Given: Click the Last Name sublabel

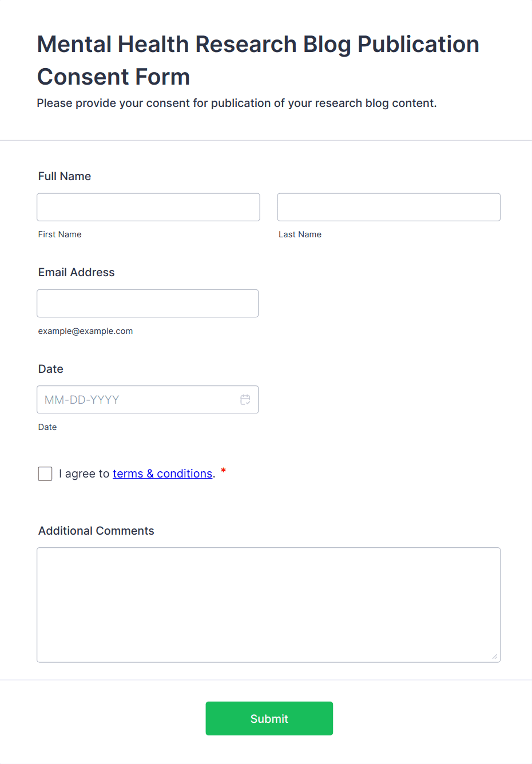Looking at the screenshot, I should point(300,234).
